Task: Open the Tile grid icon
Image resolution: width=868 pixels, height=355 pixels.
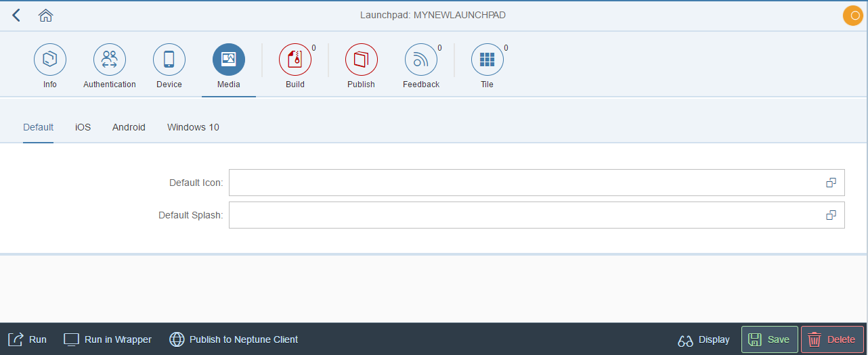Action: coord(487,60)
